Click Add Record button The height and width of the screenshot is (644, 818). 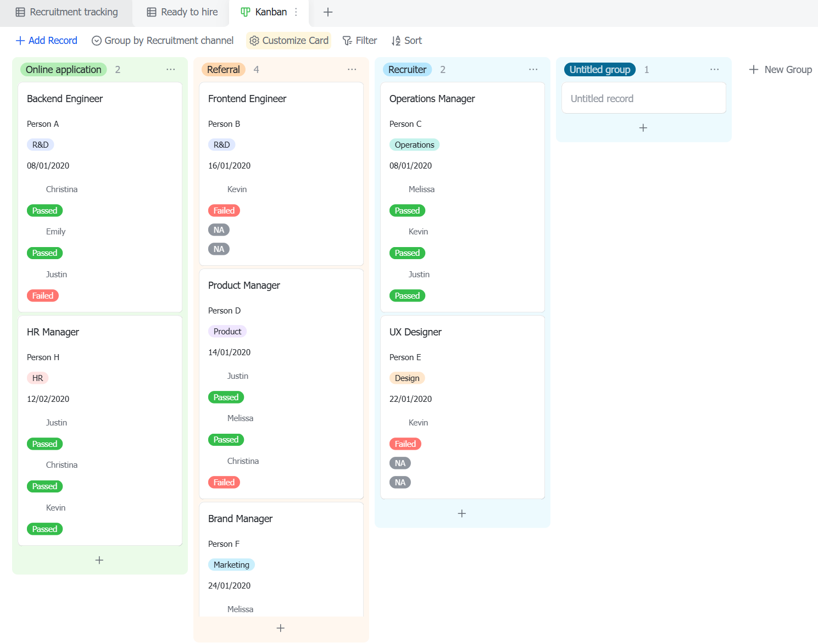(47, 41)
